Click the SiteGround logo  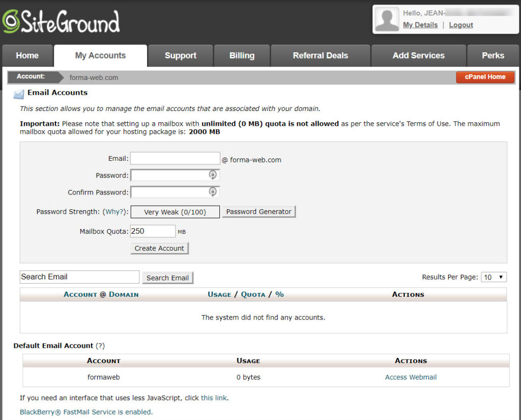[61, 21]
